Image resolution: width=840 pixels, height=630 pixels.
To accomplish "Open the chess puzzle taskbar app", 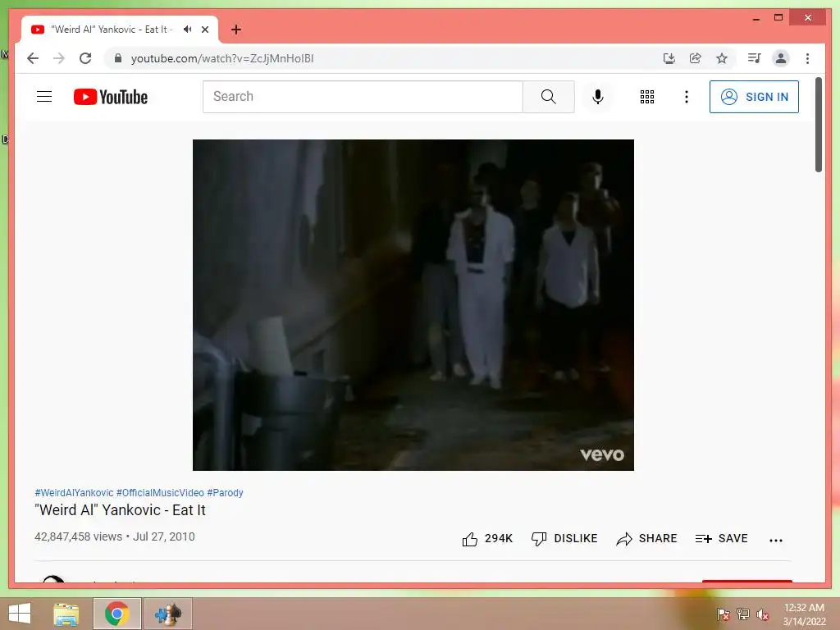I will coord(168,614).
